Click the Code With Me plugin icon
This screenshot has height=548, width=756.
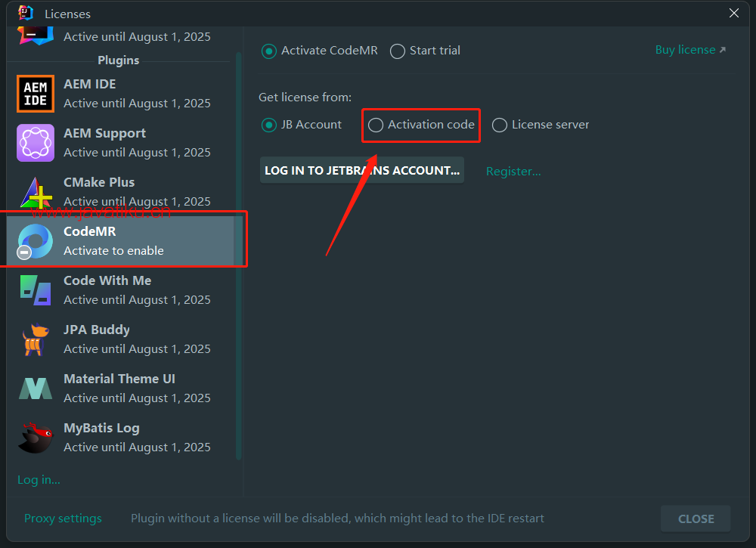click(36, 290)
